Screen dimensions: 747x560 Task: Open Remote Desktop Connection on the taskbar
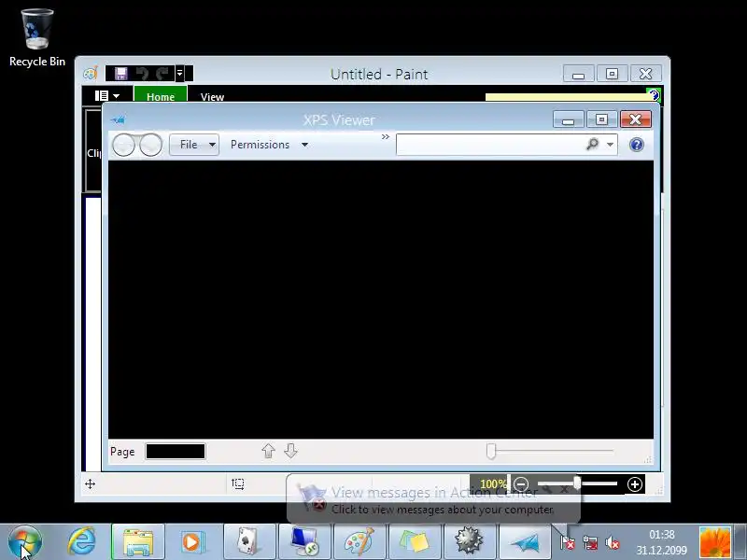[304, 542]
